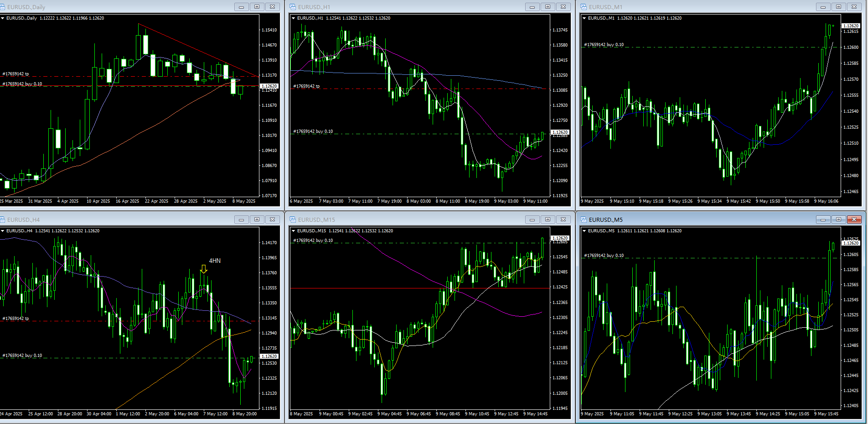This screenshot has width=868, height=424.
Task: Select the 4HN text label on H4 chart
Action: click(x=215, y=261)
